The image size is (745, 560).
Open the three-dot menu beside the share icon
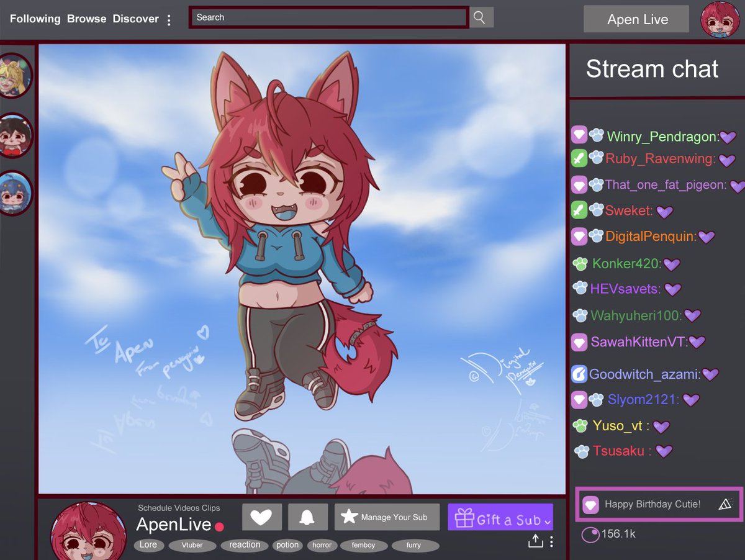[x=551, y=541]
